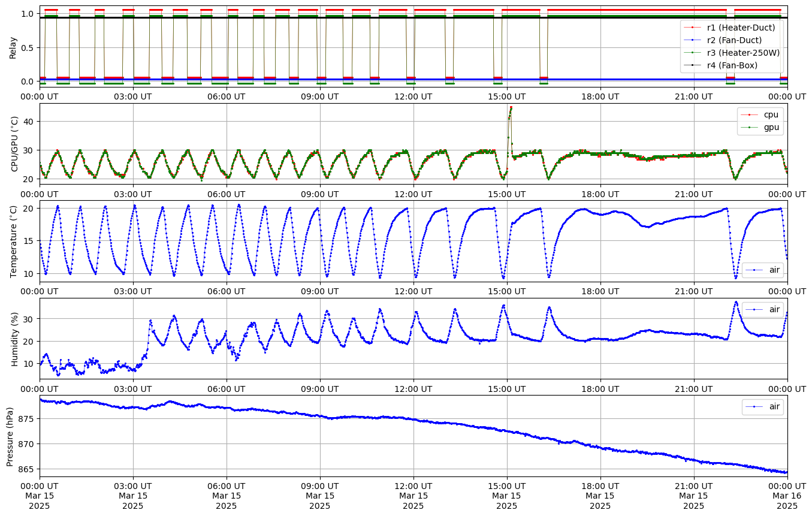Click the Relay y-axis label

pyautogui.click(x=13, y=47)
